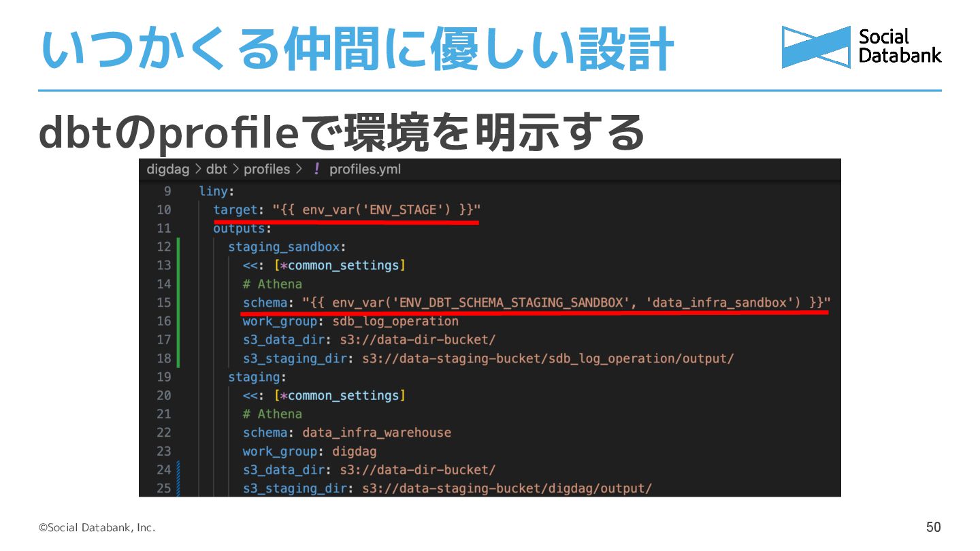Click the env_var('ENV_STAGE') value string
980x551 pixels.
pyautogui.click(x=376, y=210)
